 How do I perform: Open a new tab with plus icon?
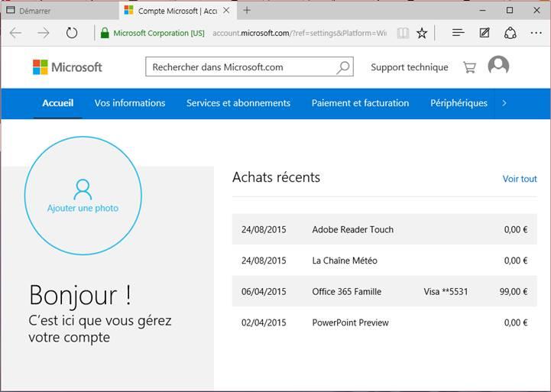coord(247,11)
